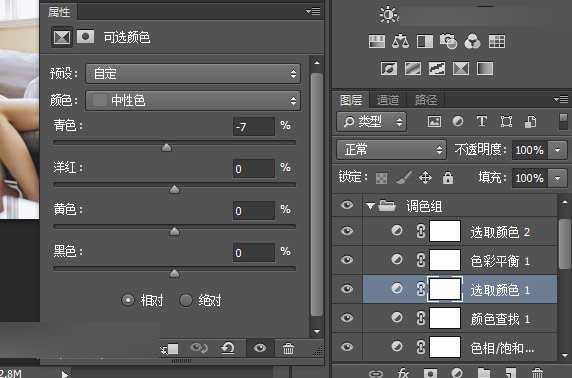The width and height of the screenshot is (572, 378).
Task: Toggle adjustment layer visibility in Properties
Action: coord(260,348)
